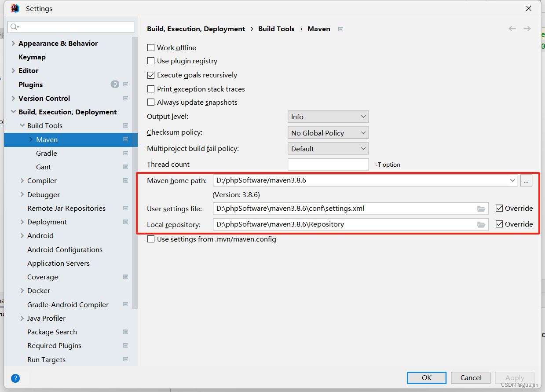Expand the Java Profiler node
Image resolution: width=545 pixels, height=392 pixels.
22,318
